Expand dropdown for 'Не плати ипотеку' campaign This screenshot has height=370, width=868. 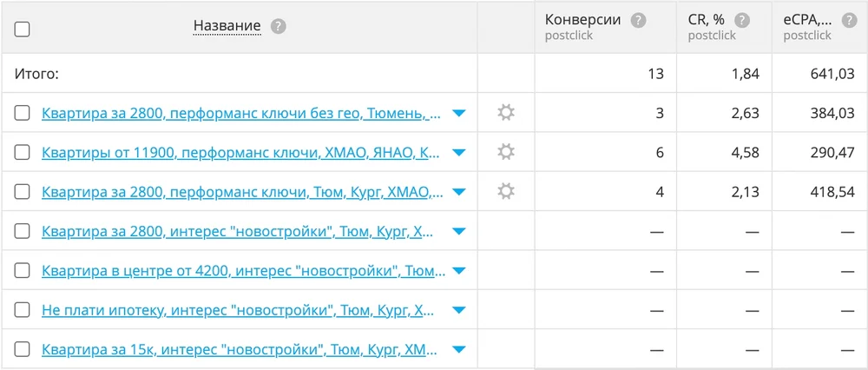pos(459,310)
